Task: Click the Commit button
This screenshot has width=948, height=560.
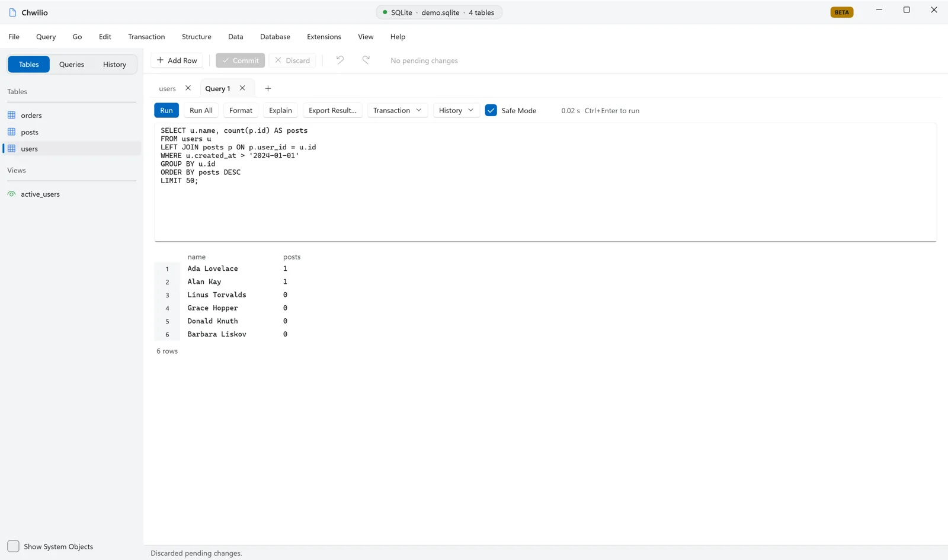Action: (240, 60)
